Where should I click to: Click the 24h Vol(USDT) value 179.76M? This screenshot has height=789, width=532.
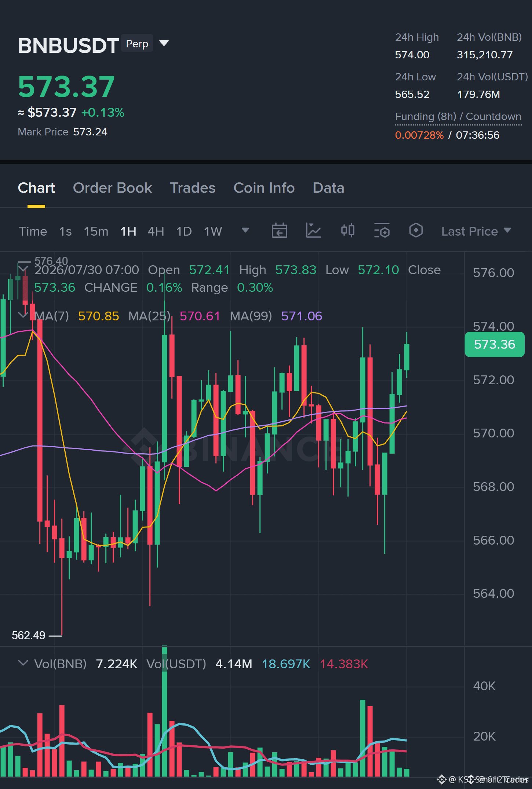coord(478,94)
